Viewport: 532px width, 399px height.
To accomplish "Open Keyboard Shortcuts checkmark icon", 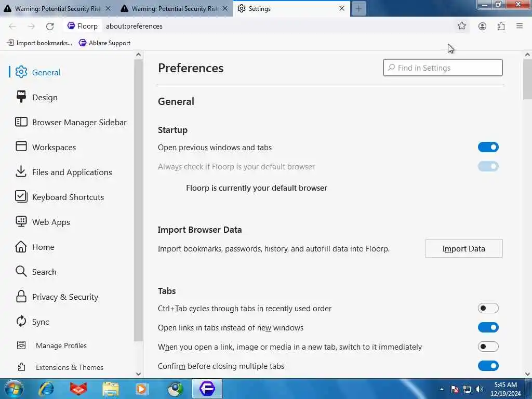I will pyautogui.click(x=21, y=196).
